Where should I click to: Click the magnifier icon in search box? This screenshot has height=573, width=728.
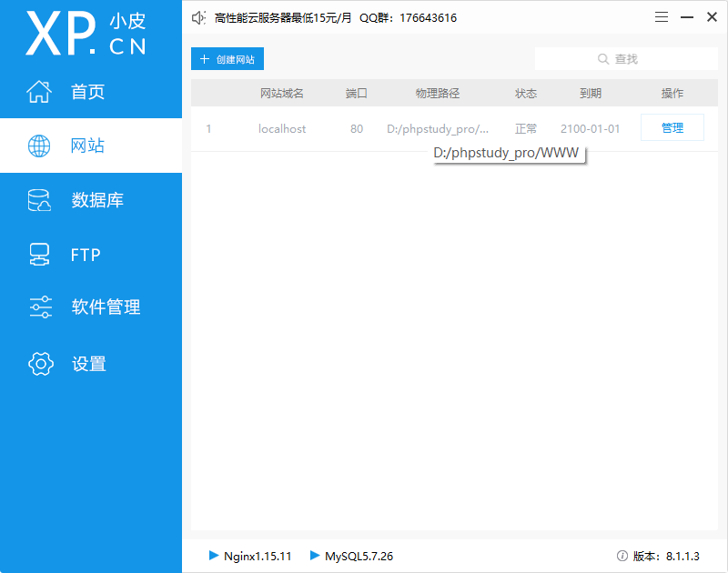point(602,59)
